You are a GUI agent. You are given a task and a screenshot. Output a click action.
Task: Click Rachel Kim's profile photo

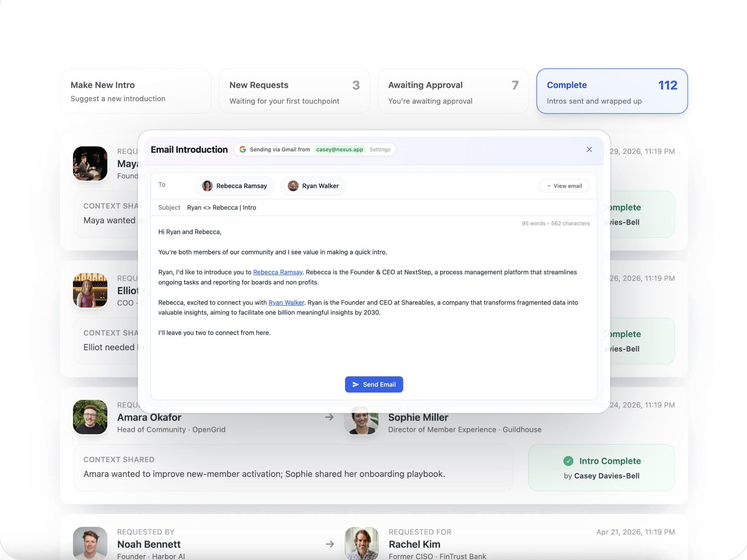pyautogui.click(x=361, y=543)
